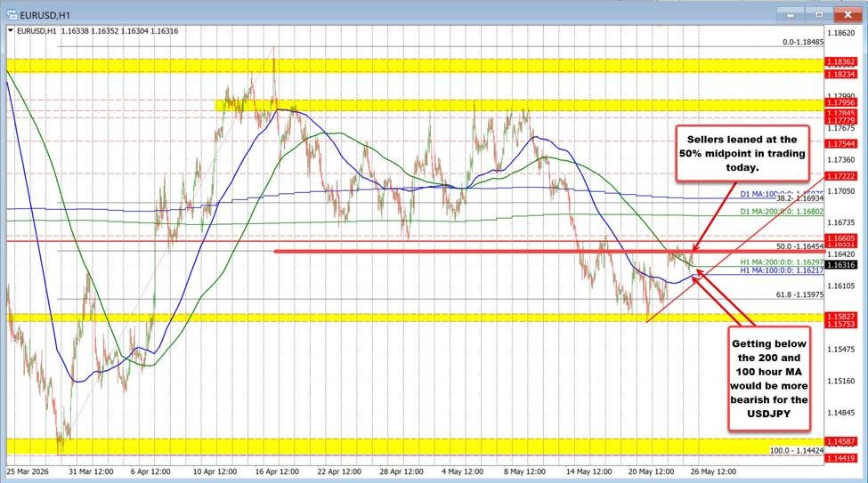Click the EURUSD,H1 window title text

pyautogui.click(x=45, y=15)
